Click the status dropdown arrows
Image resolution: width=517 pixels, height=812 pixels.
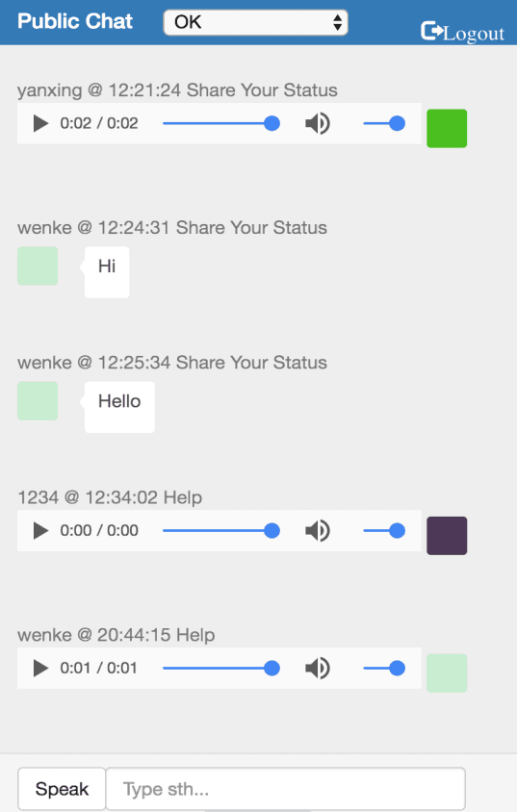[338, 22]
